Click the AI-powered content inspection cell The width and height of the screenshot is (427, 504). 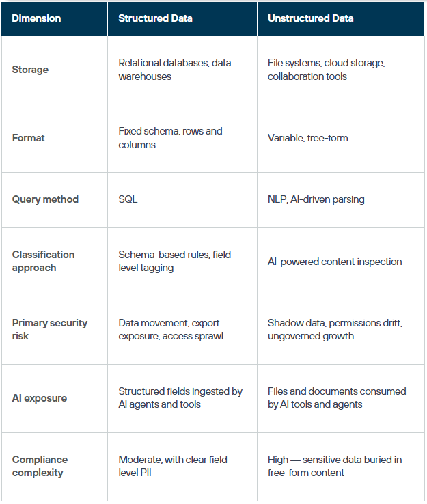point(334,262)
